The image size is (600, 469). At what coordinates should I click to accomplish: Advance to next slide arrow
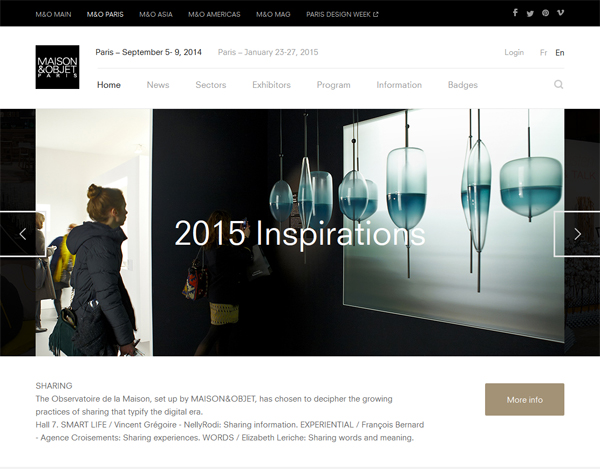577,234
